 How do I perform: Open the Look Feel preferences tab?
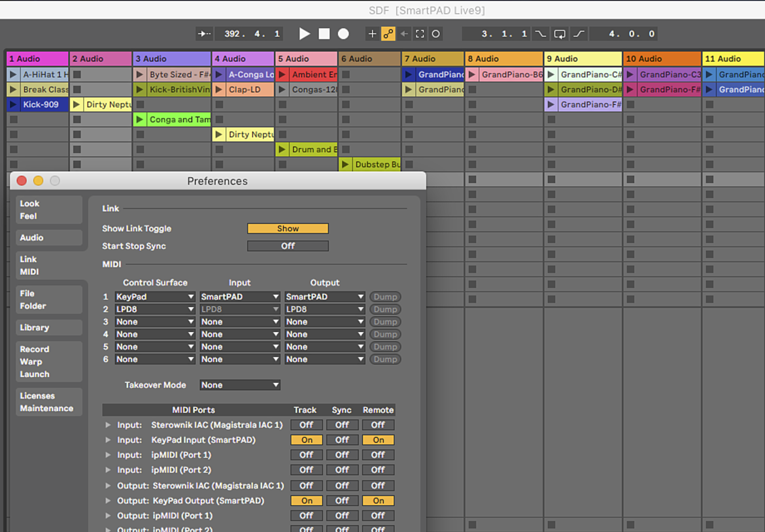tap(49, 210)
